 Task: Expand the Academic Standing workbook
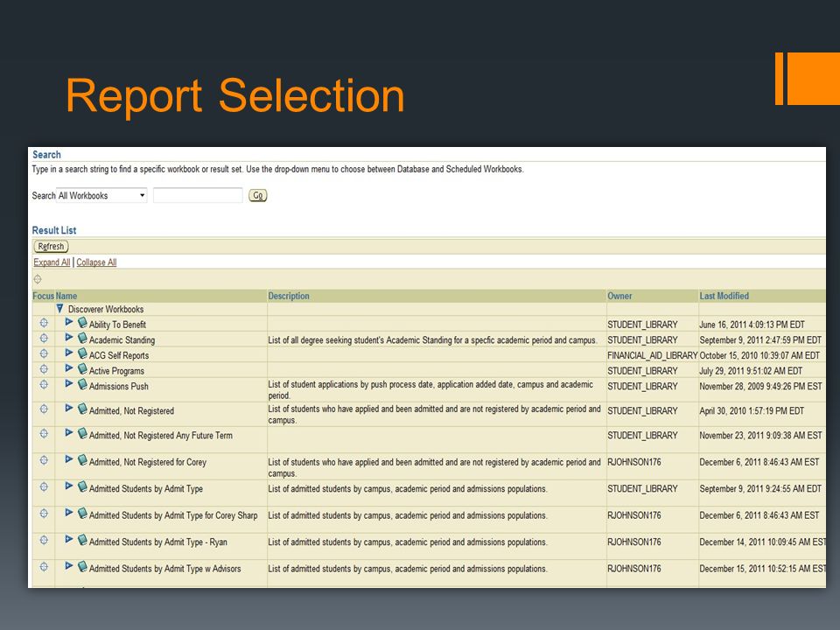(68, 337)
